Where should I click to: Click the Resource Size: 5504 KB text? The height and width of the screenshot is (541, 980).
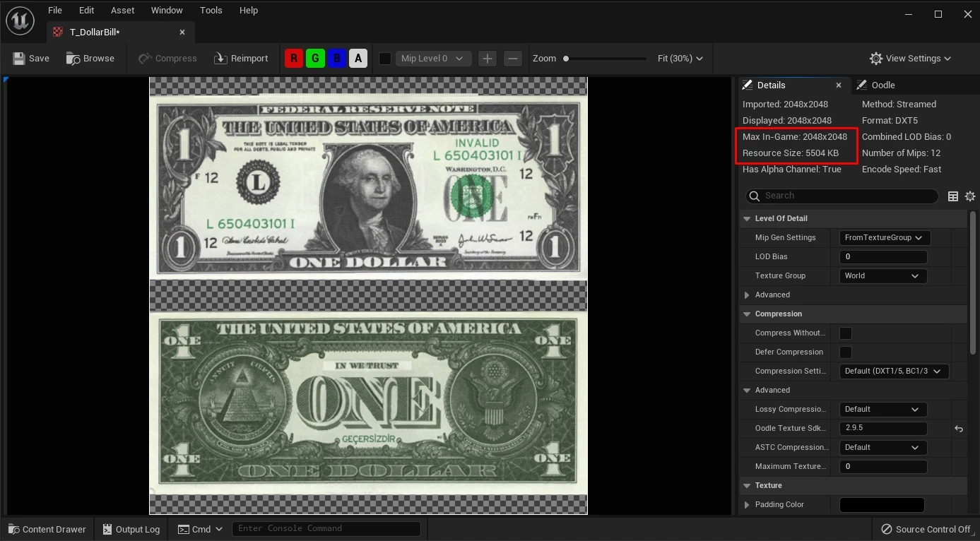(790, 153)
